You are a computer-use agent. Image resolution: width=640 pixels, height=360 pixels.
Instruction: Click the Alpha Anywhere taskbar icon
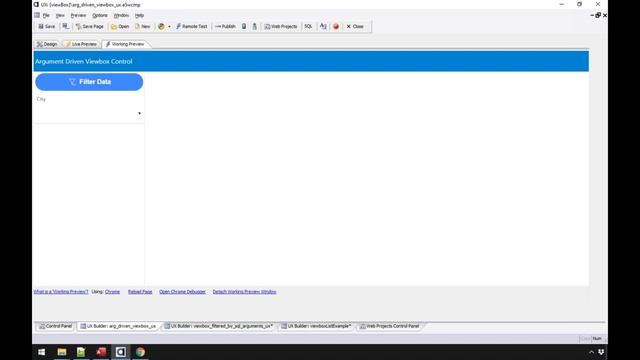click(x=120, y=352)
